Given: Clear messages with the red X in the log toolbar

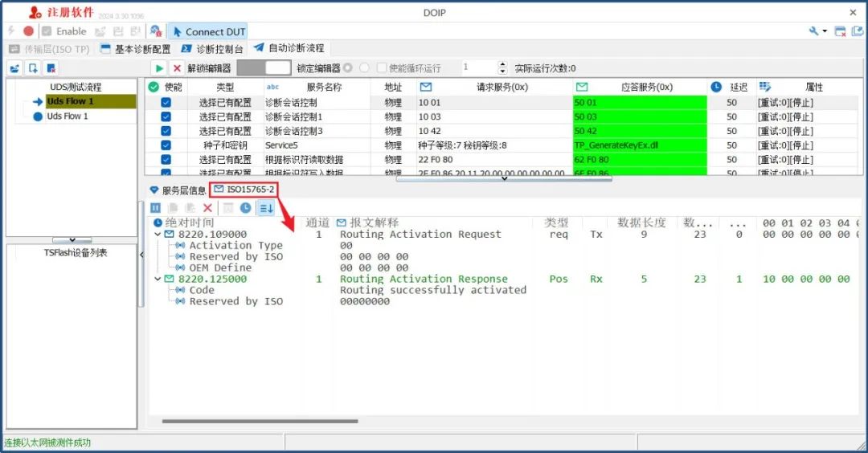Looking at the screenshot, I should click(x=207, y=208).
